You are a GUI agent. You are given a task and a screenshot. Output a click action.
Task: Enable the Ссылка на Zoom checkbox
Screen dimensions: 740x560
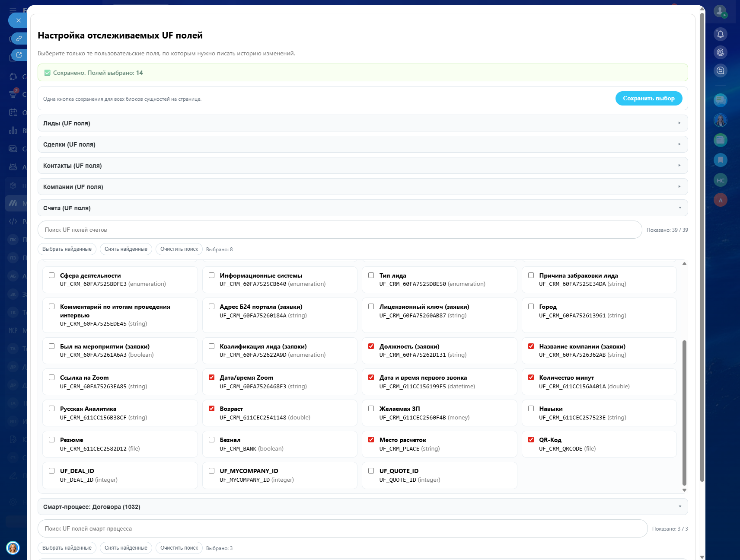pos(51,378)
